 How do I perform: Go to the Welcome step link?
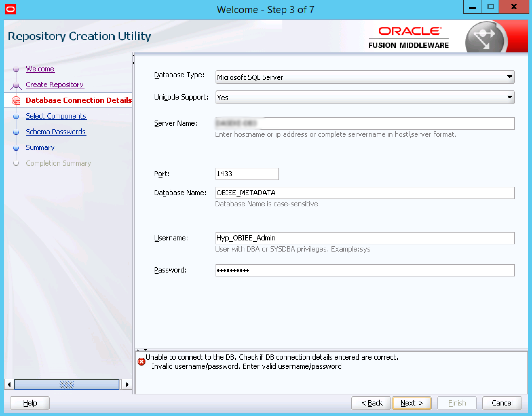pos(40,69)
